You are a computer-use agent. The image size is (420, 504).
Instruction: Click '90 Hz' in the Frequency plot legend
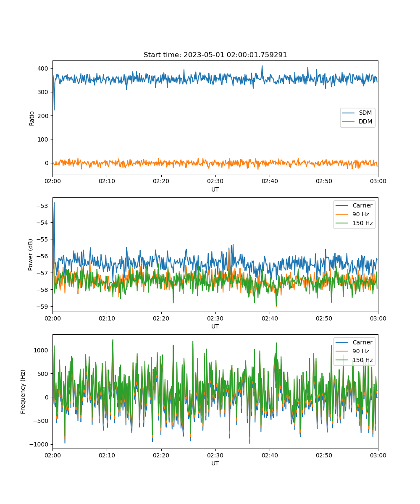361,351
